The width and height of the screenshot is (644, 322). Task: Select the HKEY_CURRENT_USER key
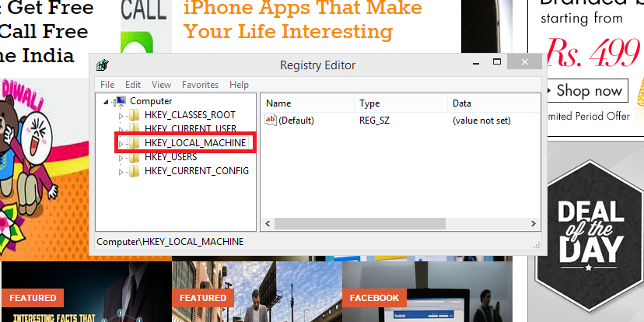click(x=190, y=128)
